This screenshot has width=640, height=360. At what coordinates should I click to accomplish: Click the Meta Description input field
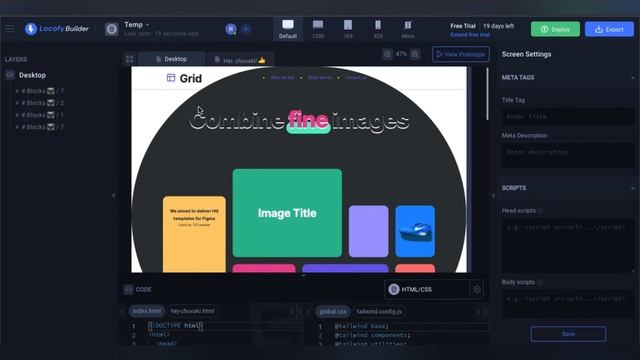[568, 155]
